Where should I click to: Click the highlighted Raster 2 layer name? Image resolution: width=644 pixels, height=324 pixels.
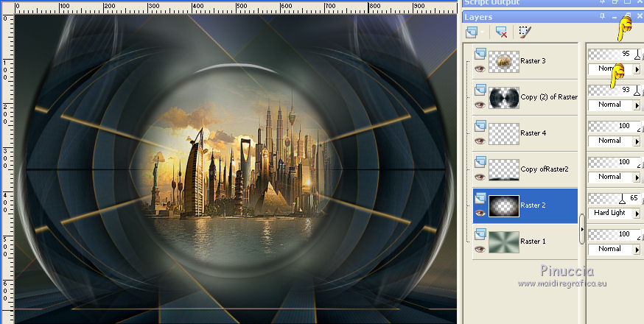pyautogui.click(x=533, y=205)
